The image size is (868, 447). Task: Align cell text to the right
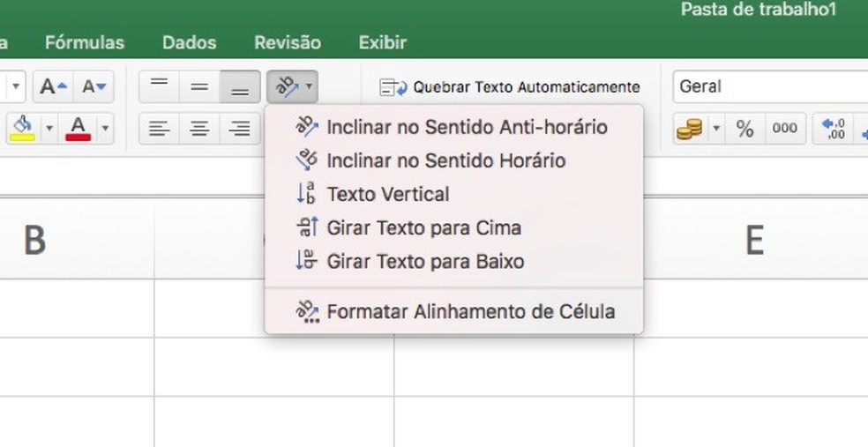240,130
